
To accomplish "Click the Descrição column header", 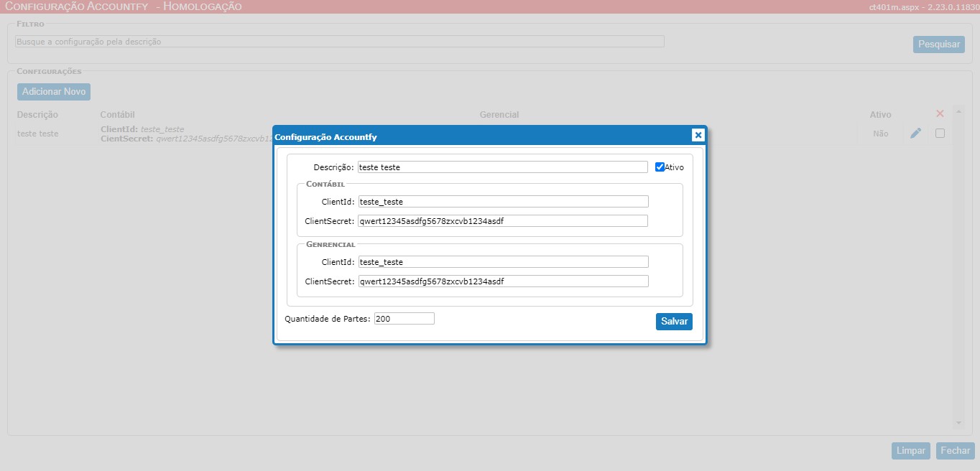I will click(37, 115).
